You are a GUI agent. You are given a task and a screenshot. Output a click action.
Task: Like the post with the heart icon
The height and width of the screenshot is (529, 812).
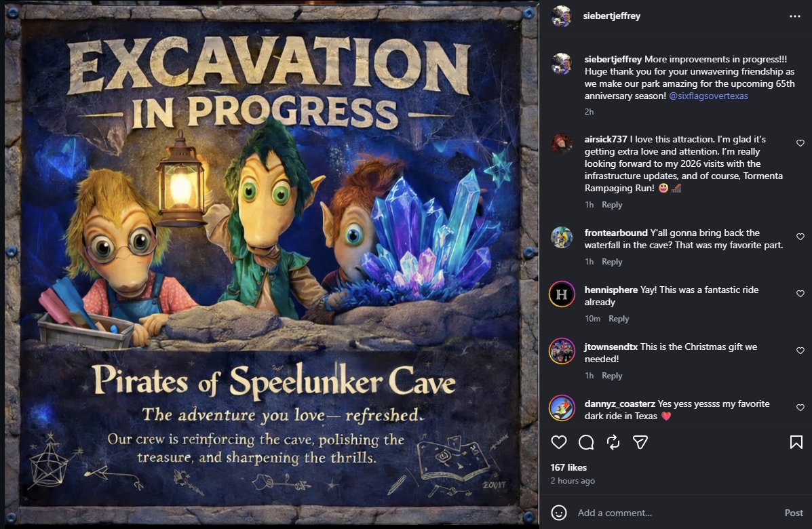559,442
